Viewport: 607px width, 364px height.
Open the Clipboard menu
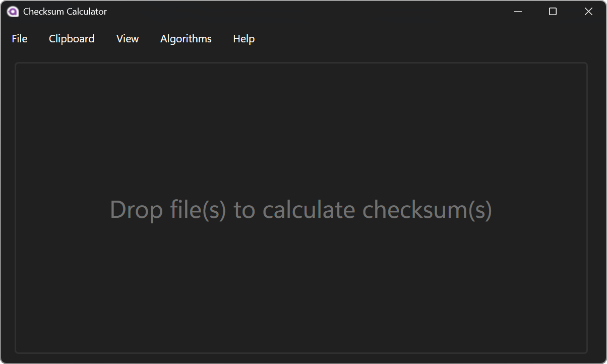(72, 39)
